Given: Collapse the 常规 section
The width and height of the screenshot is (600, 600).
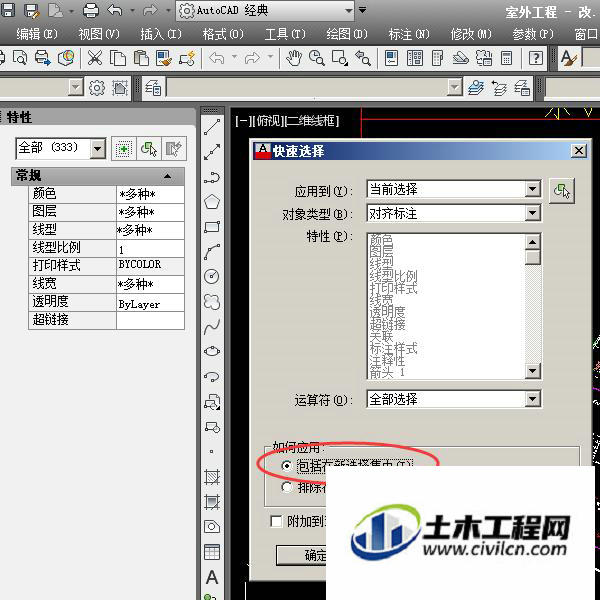Looking at the screenshot, I should pyautogui.click(x=167, y=176).
